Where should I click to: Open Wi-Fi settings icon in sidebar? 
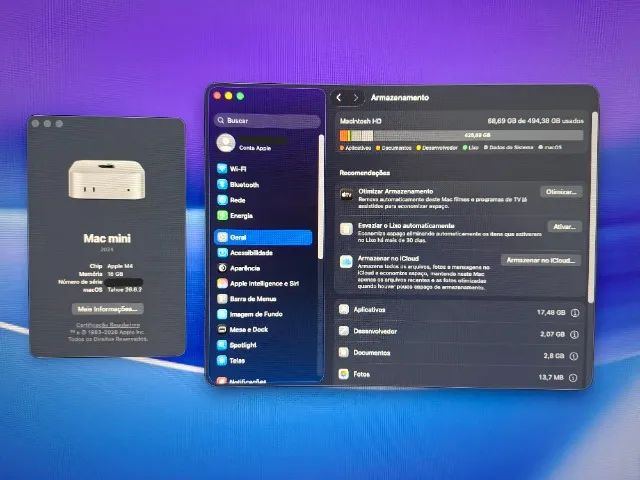point(222,169)
